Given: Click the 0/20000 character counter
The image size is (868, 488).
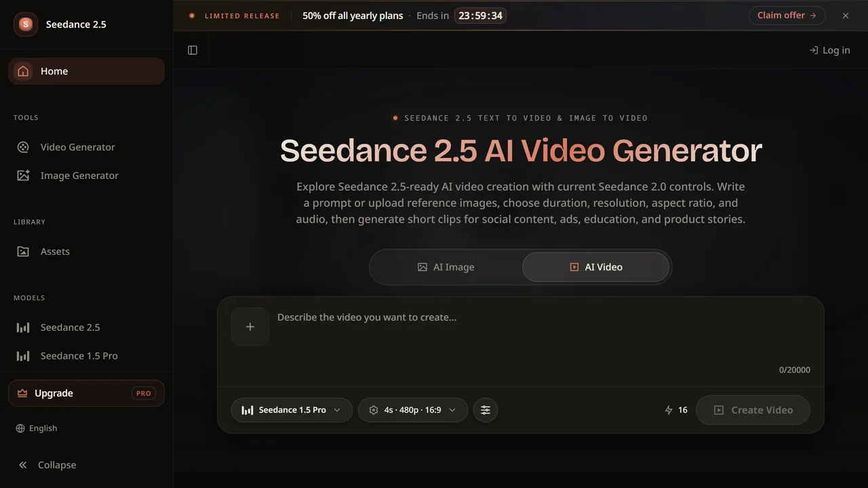Looking at the screenshot, I should pos(794,370).
